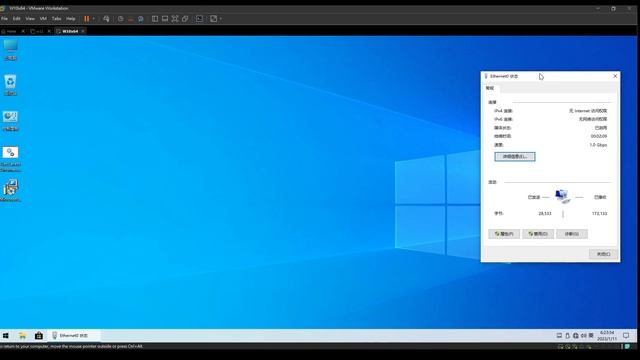The width and height of the screenshot is (640, 360).
Task: Open Microsoft Store from the taskbar
Action: 39,336
